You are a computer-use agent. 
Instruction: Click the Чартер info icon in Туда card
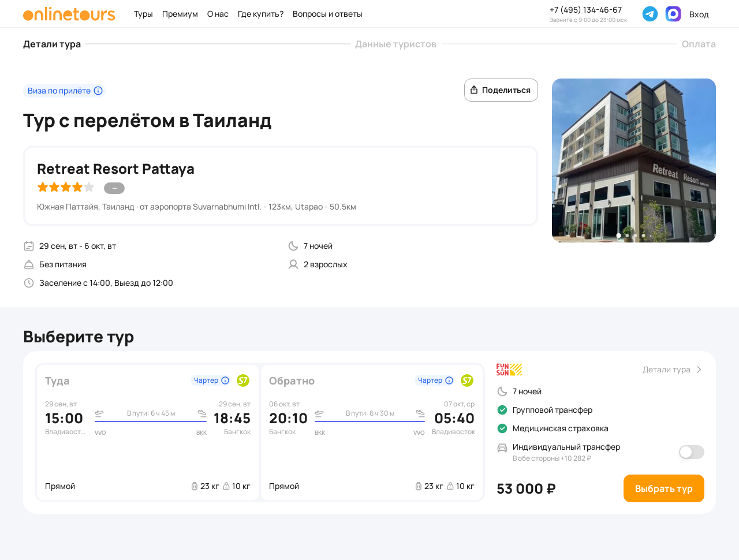pyautogui.click(x=225, y=380)
